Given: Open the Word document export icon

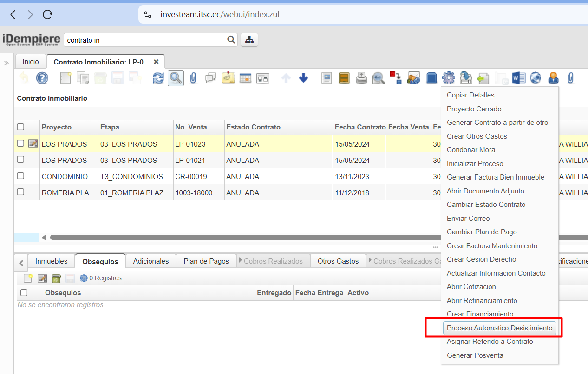Looking at the screenshot, I should click(518, 78).
